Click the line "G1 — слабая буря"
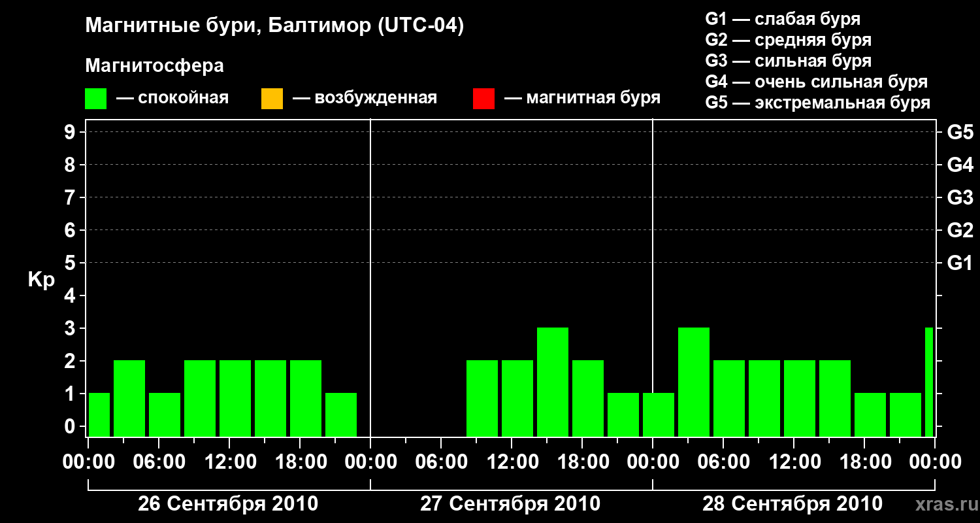Screen dimensions: 980x523 tap(783, 19)
